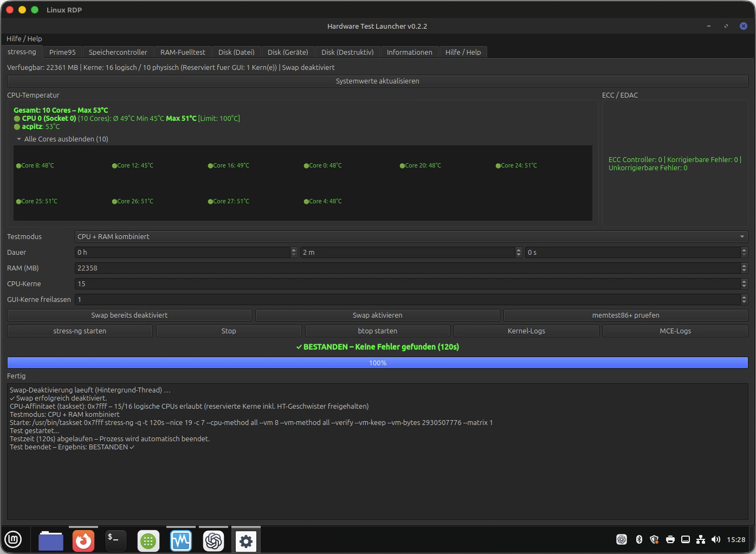Viewport: 756px width, 554px height.
Task: Click the acpitz: 53°C line
Action: 37,126
